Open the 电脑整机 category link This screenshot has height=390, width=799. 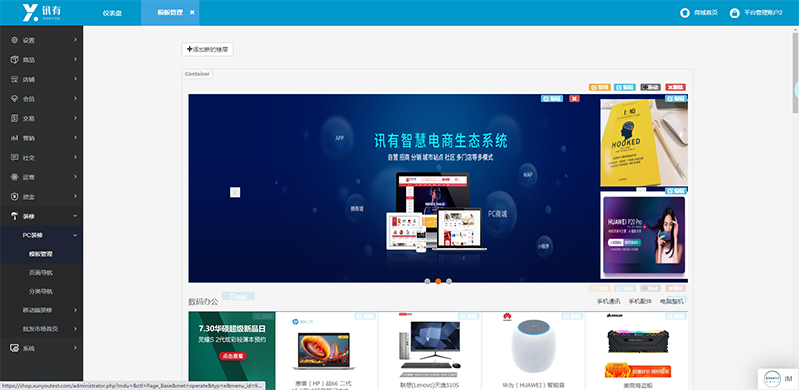[671, 301]
